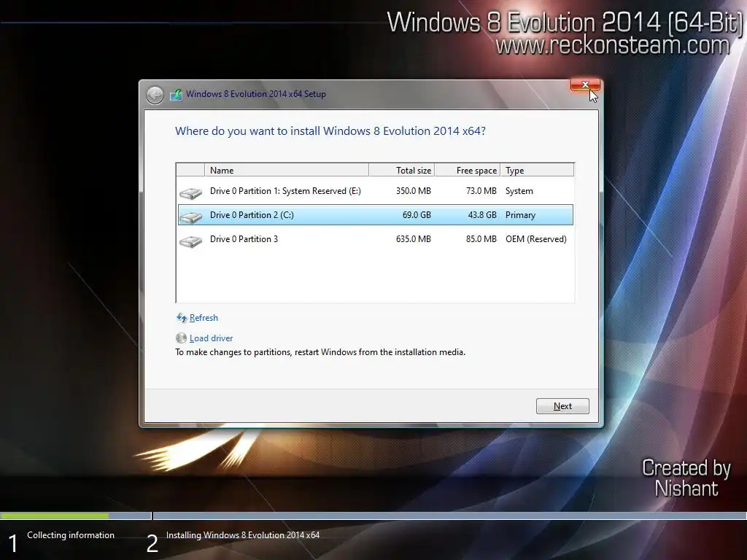This screenshot has height=560, width=747.
Task: Click the 73.0 MB free space value
Action: [481, 191]
